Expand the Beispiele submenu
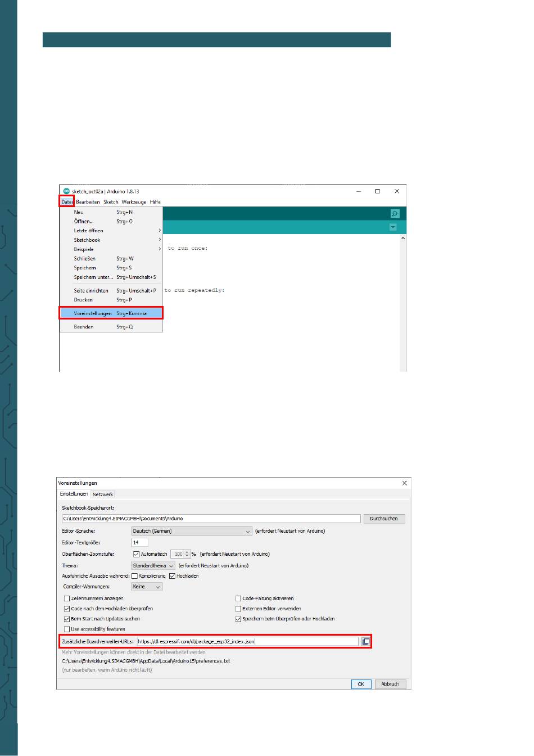Screen dimensions: 534x756 [111, 249]
